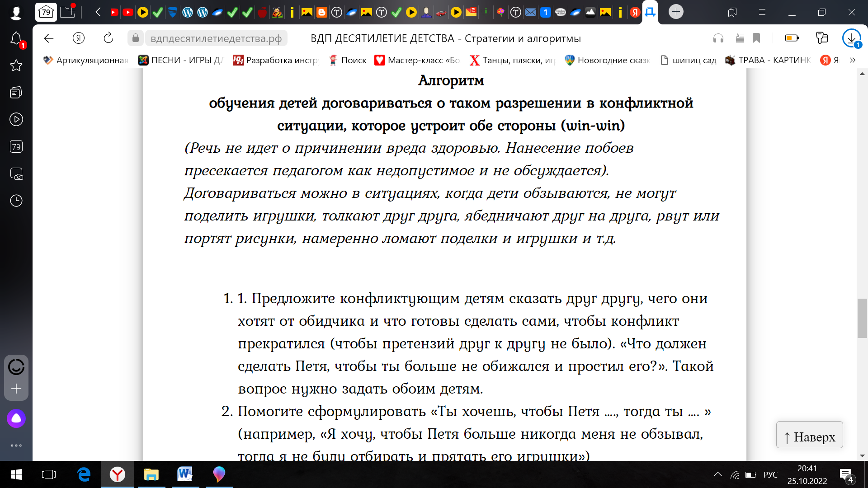Open the Артикуляционная bookmark
The width and height of the screenshot is (868, 488).
click(86, 60)
